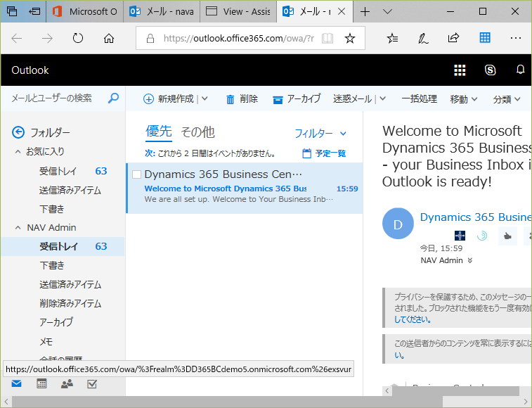
Task: Open the Move (移動) dropdown
Action: click(x=464, y=99)
